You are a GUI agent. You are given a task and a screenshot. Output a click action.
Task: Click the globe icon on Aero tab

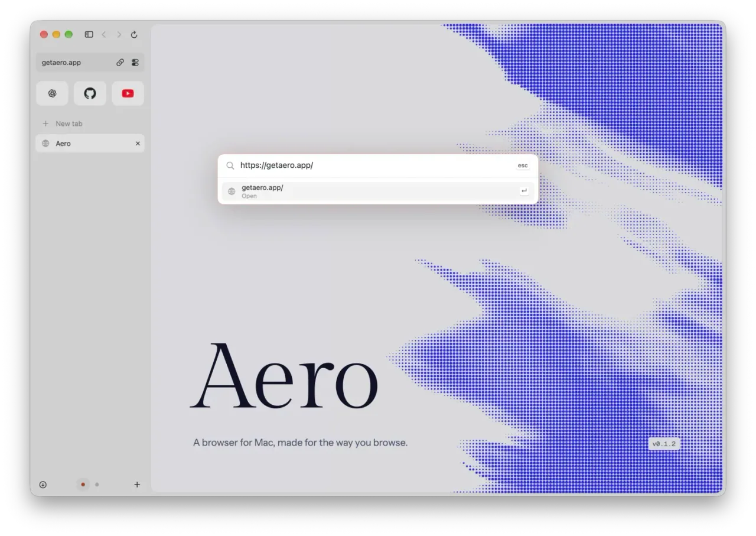point(45,144)
